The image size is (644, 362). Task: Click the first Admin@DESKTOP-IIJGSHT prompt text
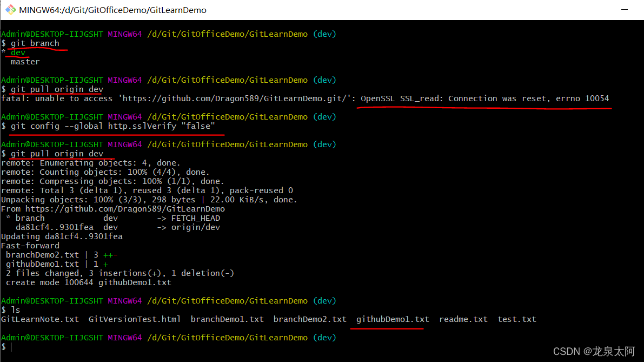52,34
